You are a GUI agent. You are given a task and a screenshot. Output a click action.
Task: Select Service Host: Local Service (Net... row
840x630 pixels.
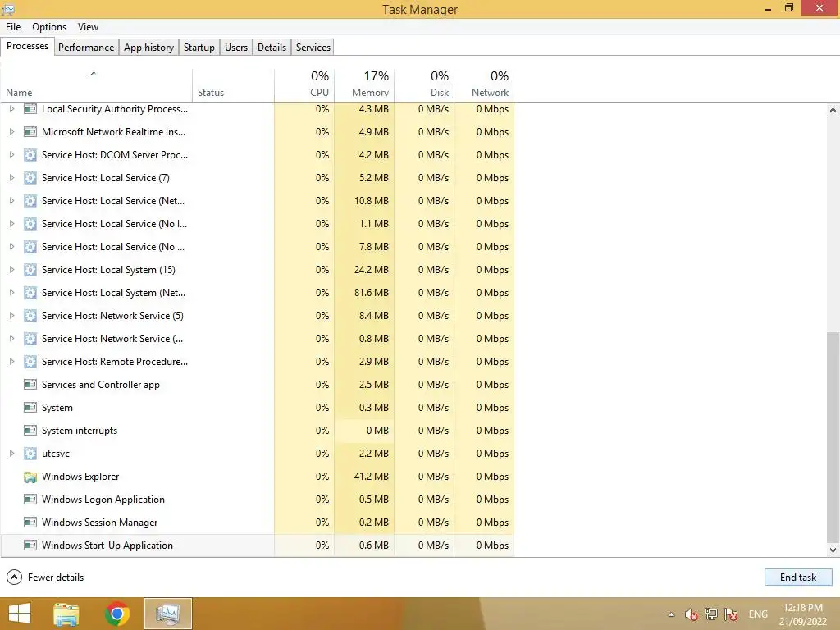(x=257, y=201)
